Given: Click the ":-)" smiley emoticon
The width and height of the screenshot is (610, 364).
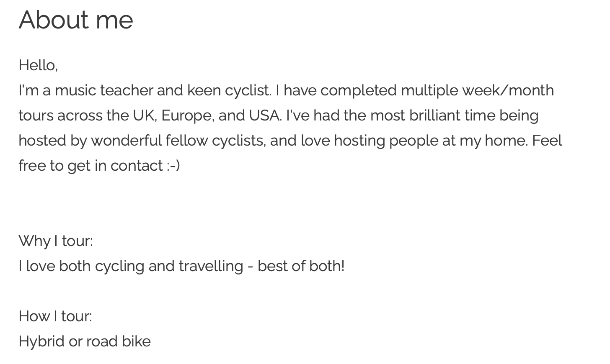Looking at the screenshot, I should pyautogui.click(x=173, y=166).
